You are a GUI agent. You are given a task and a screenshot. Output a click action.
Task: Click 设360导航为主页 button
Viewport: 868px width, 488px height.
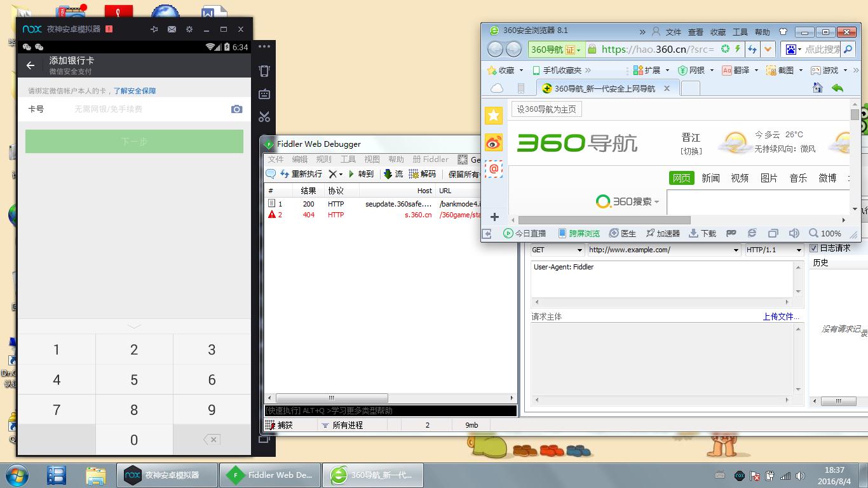pyautogui.click(x=546, y=109)
